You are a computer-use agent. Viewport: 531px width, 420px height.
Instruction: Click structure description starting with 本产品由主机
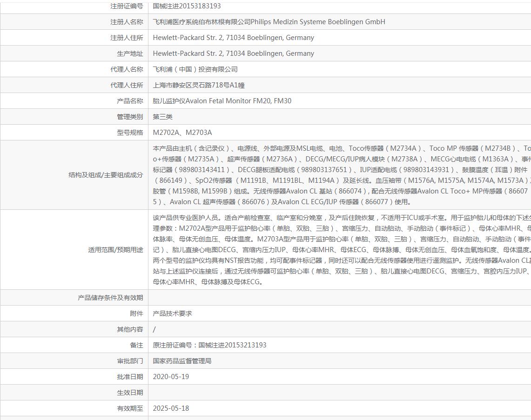tap(342, 175)
